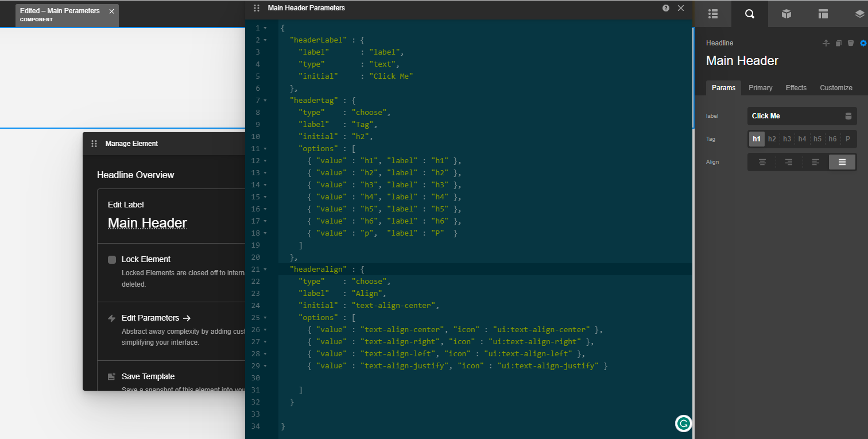Collapse the headertag block at line 7

click(265, 101)
